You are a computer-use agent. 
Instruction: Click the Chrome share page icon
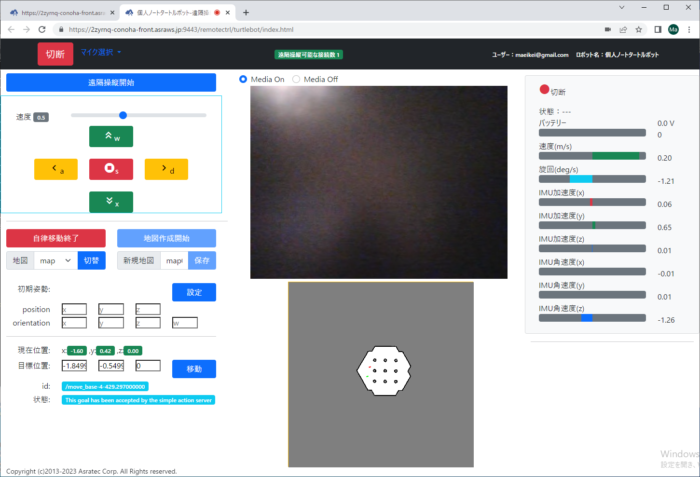[621, 30]
